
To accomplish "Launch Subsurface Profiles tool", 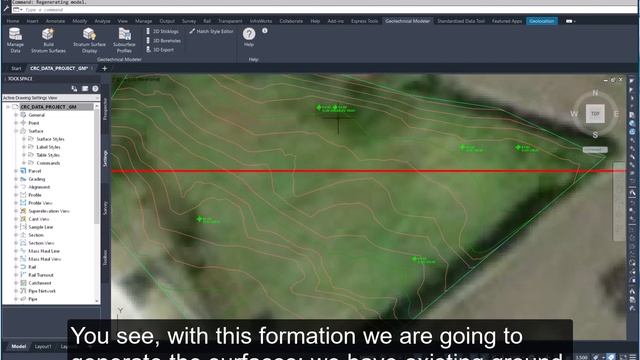I will (124, 40).
